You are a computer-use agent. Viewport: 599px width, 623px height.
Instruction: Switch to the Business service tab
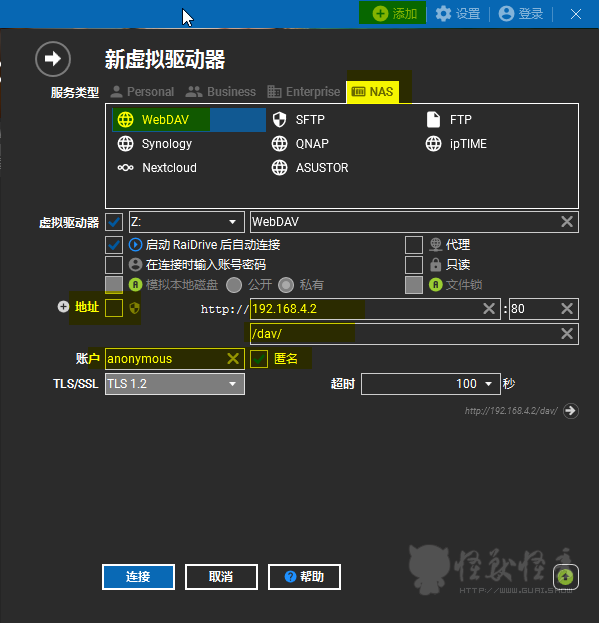220,92
